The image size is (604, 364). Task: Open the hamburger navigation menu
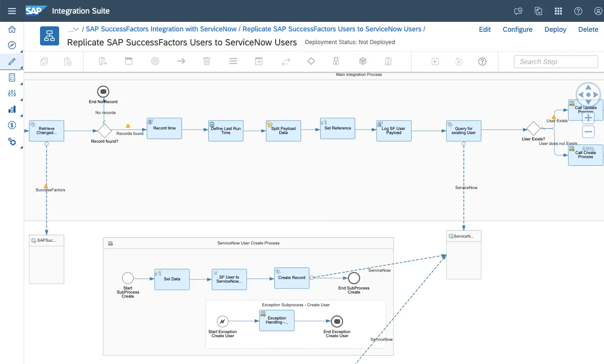point(12,11)
